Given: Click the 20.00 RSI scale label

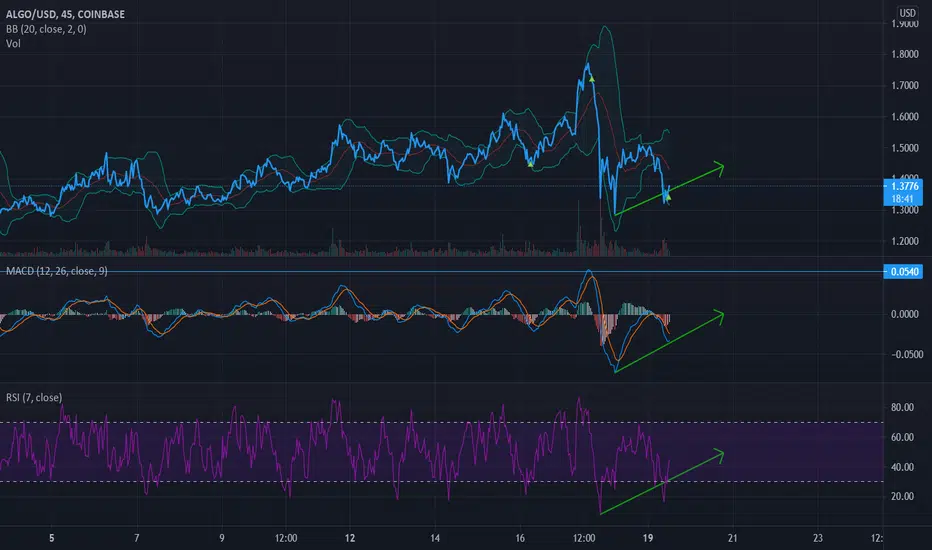Looking at the screenshot, I should tap(902, 496).
